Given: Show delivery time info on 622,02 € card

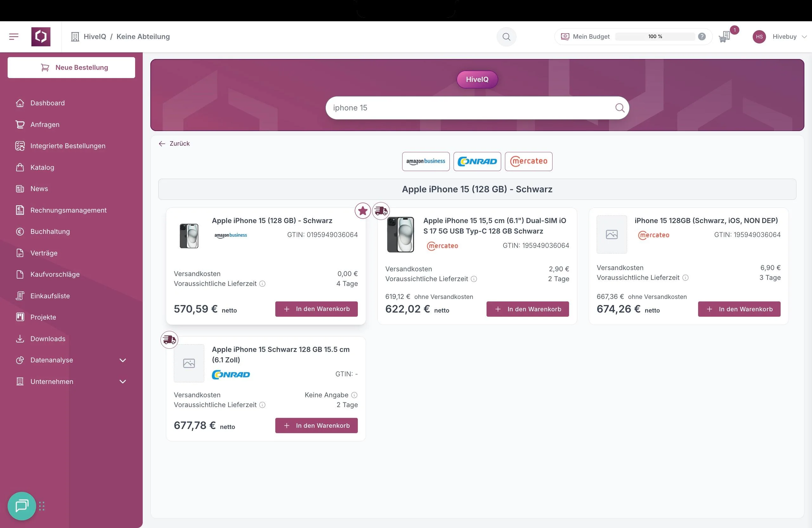Looking at the screenshot, I should click(x=474, y=279).
